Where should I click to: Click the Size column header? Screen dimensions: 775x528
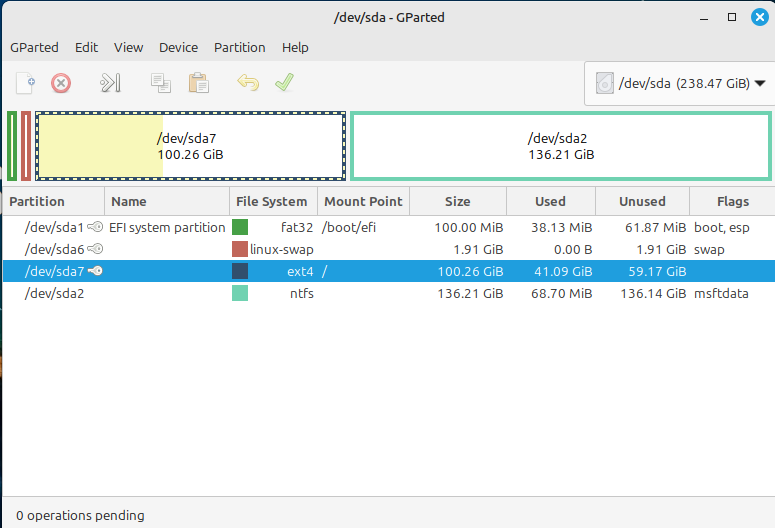[458, 201]
